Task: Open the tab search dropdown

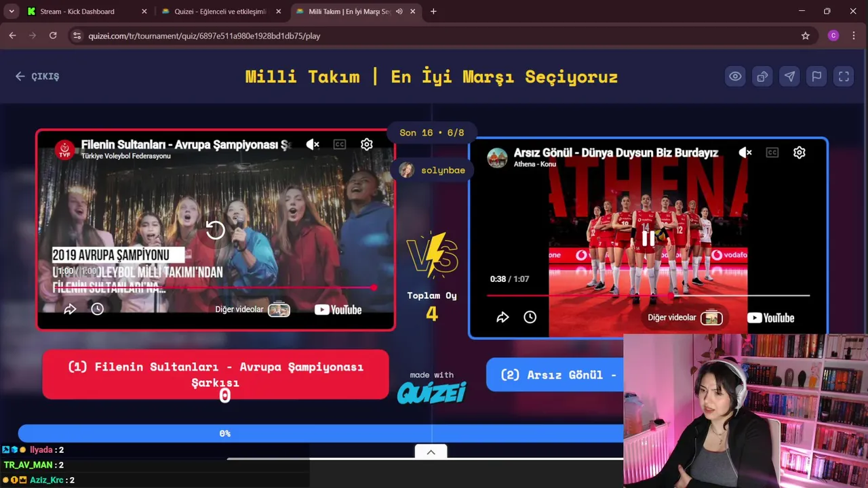Action: point(12,12)
